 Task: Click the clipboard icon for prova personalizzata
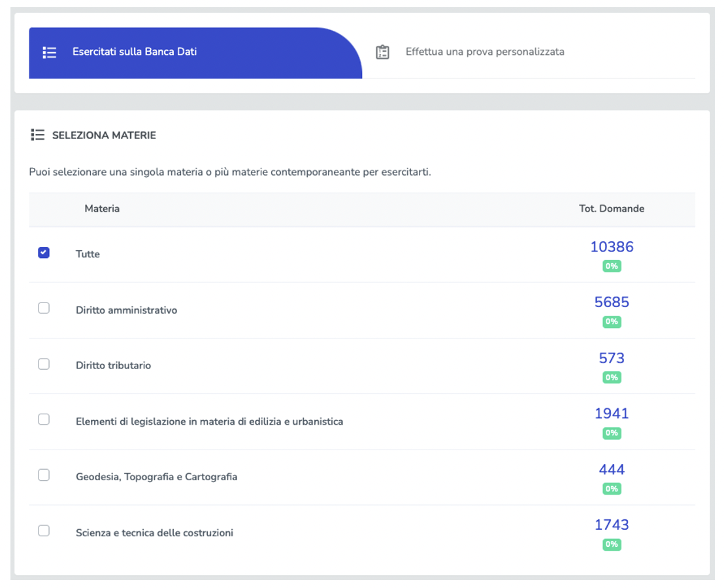[383, 52]
